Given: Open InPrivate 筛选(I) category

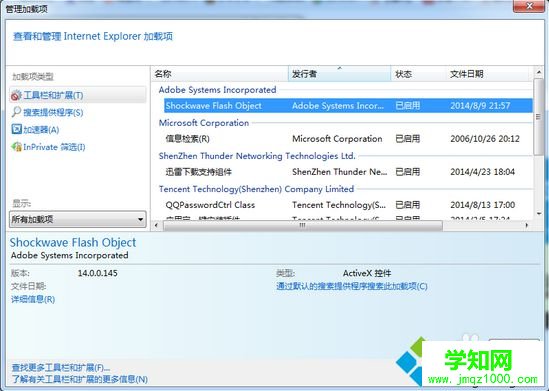Looking at the screenshot, I should 54,147.
